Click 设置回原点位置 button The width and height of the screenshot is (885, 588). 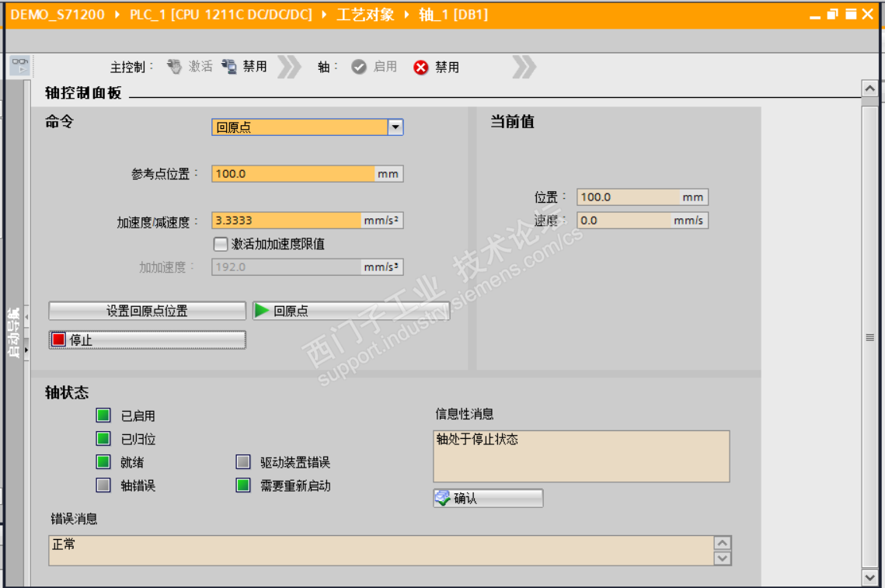(x=148, y=311)
